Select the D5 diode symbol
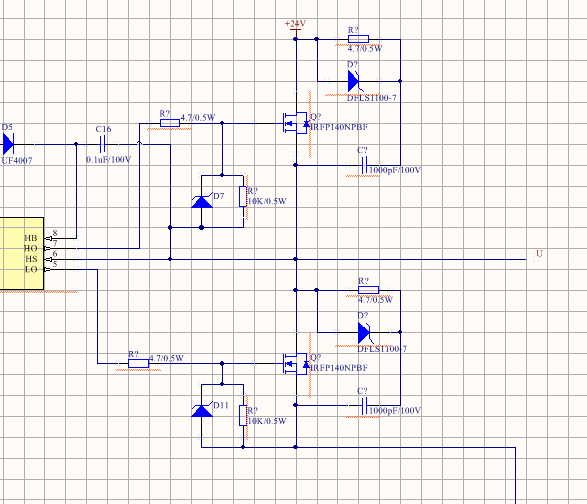 (8, 144)
